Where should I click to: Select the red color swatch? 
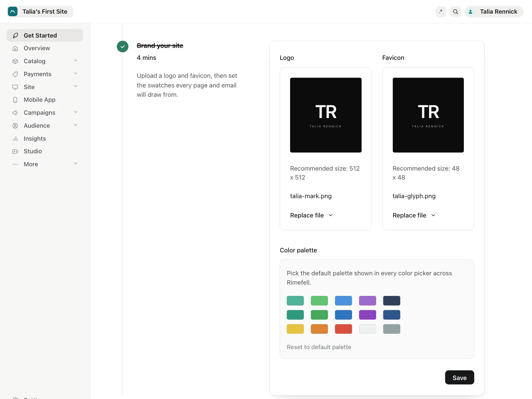(x=343, y=329)
